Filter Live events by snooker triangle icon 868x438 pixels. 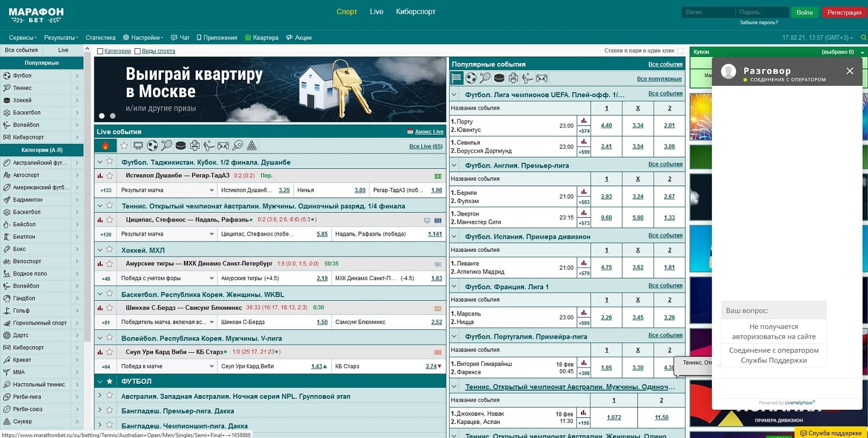click(x=252, y=145)
